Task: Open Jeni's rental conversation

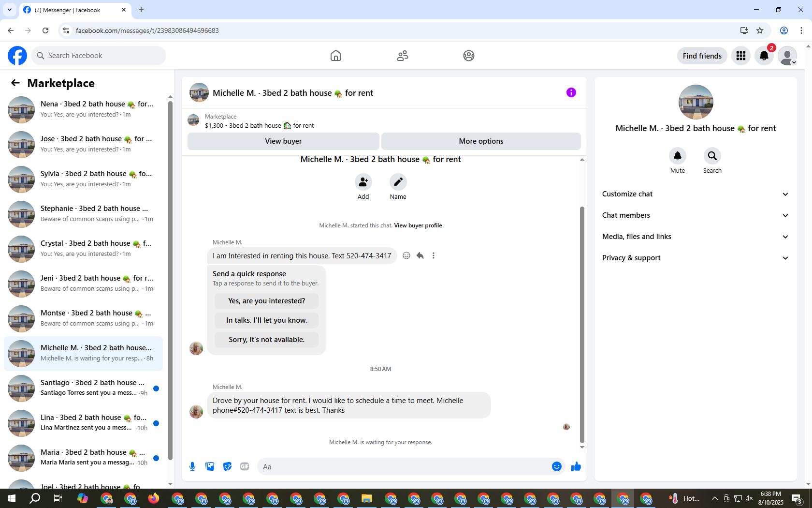Action: [x=83, y=284]
